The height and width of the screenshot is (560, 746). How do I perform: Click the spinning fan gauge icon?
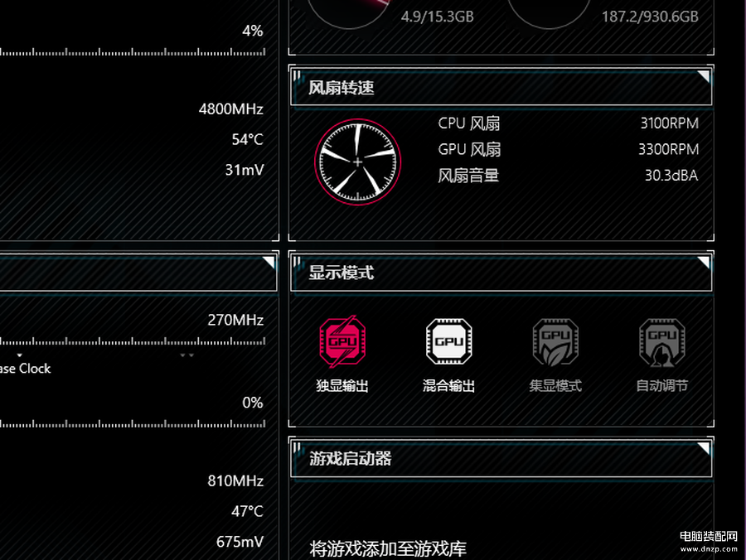pyautogui.click(x=357, y=162)
